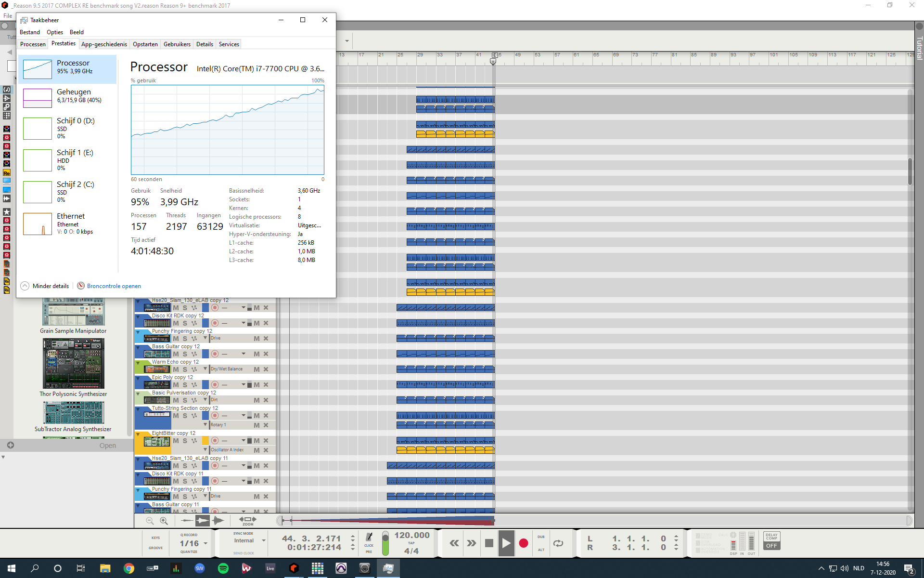This screenshot has width=924, height=578.
Task: Click the add plus icon next to Open
Action: pos(11,445)
